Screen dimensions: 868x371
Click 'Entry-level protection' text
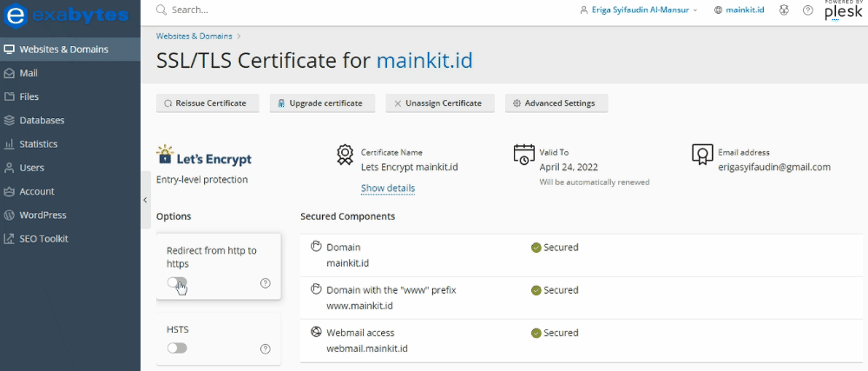(x=202, y=180)
